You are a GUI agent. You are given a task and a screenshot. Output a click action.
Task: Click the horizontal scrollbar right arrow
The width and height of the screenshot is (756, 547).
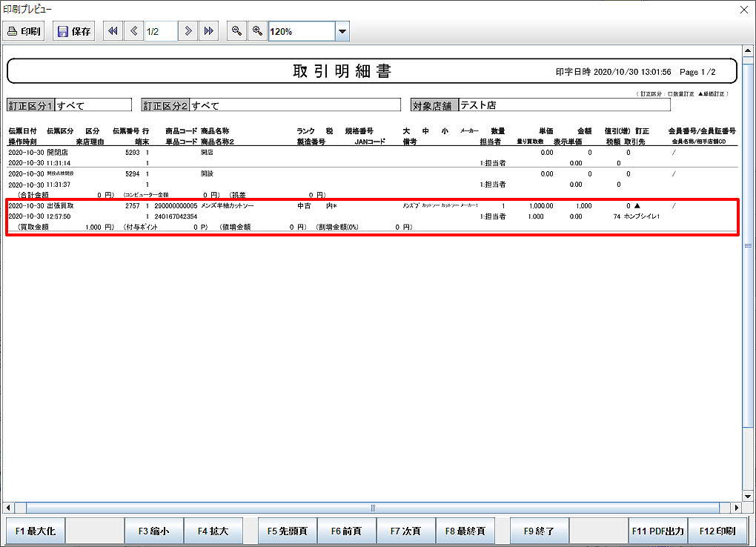pos(735,508)
